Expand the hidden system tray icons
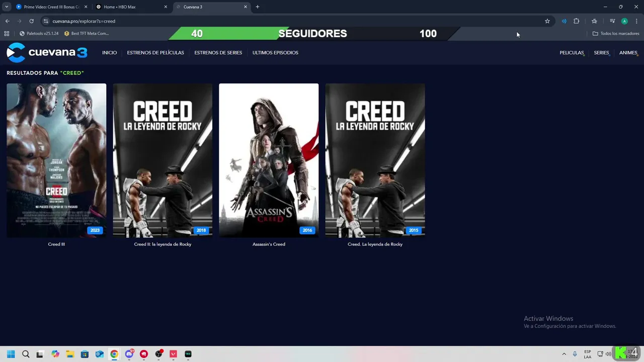 [564, 354]
